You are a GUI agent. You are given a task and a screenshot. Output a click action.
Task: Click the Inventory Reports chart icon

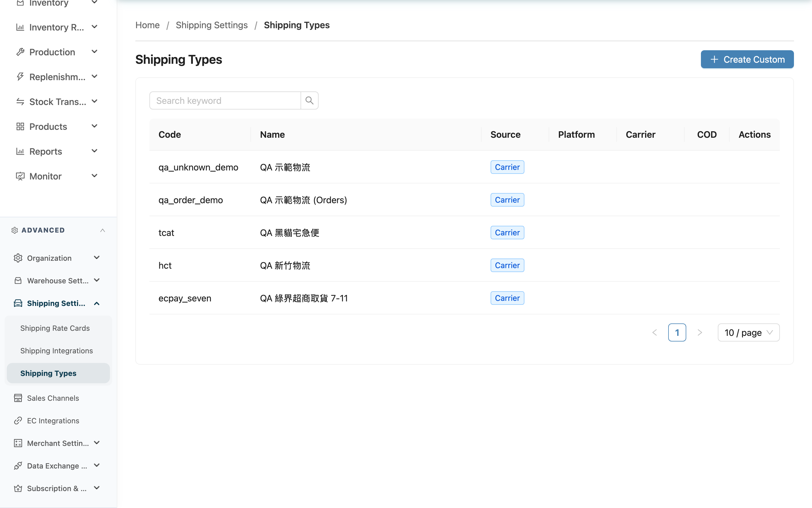click(20, 27)
